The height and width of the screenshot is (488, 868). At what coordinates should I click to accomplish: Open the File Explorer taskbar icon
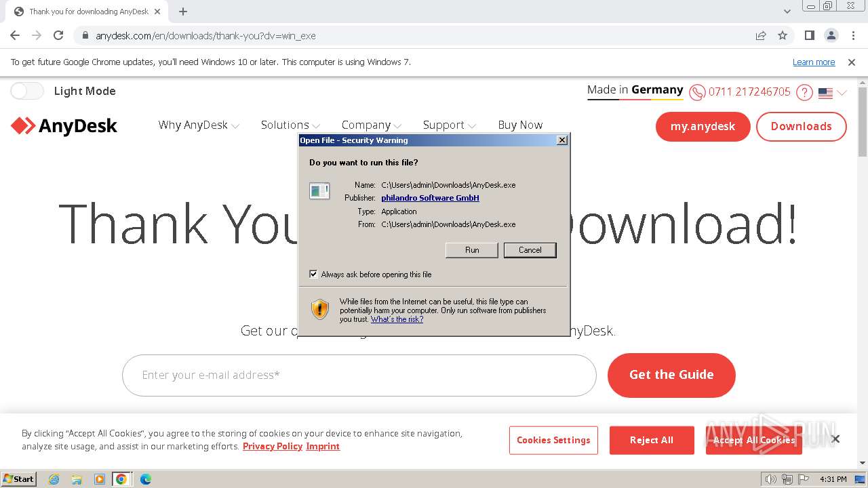point(77,479)
